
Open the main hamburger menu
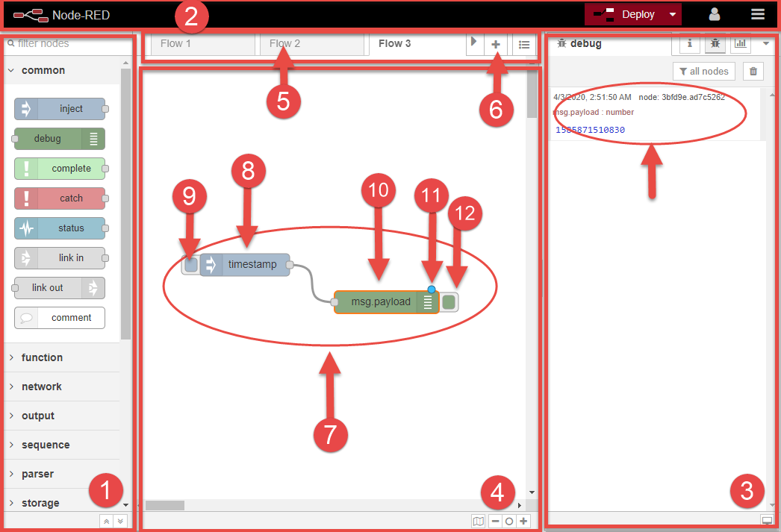pos(758,14)
